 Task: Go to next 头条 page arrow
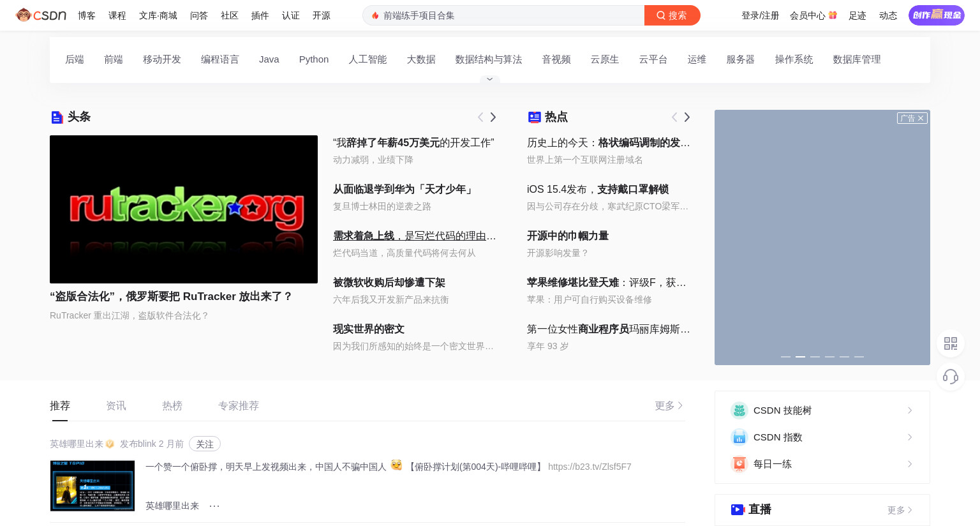(493, 117)
